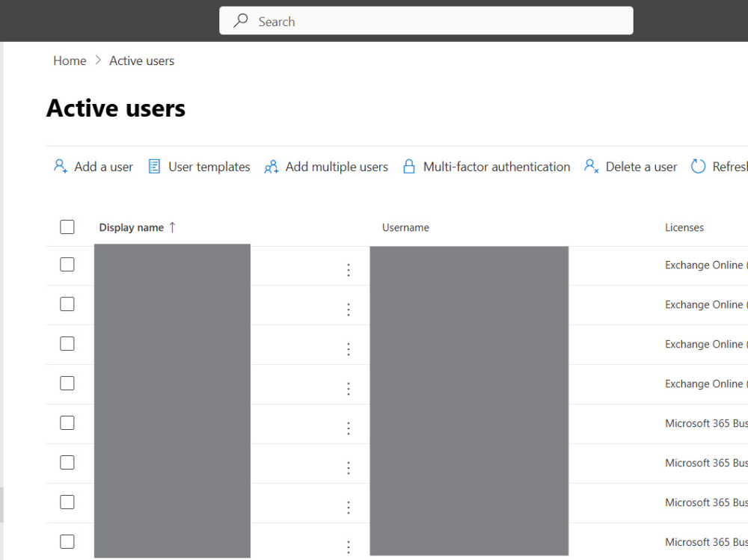Image resolution: width=748 pixels, height=560 pixels.
Task: Click the second row's Exchange Online license text
Action: 706,304
